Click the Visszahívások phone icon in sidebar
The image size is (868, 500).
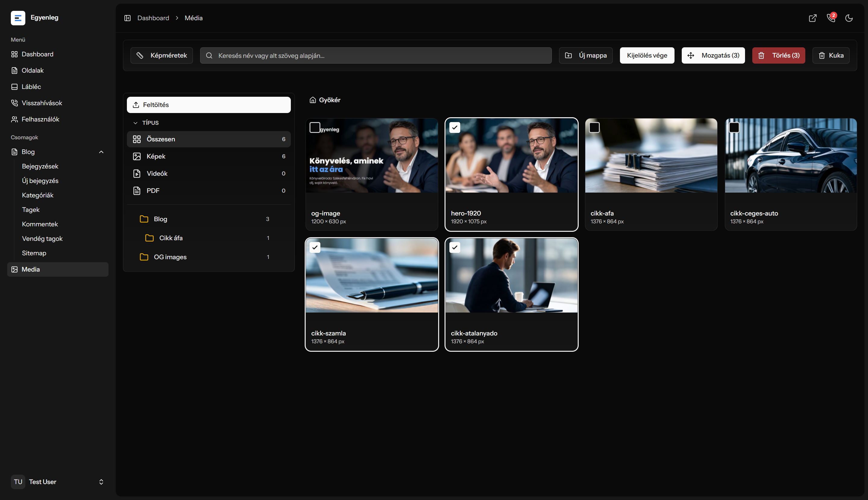[14, 103]
